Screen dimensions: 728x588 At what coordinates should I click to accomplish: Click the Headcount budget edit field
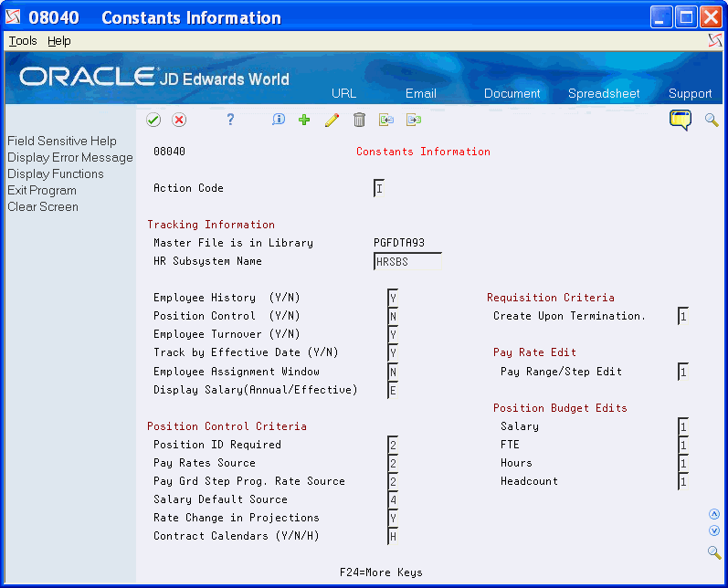point(683,482)
